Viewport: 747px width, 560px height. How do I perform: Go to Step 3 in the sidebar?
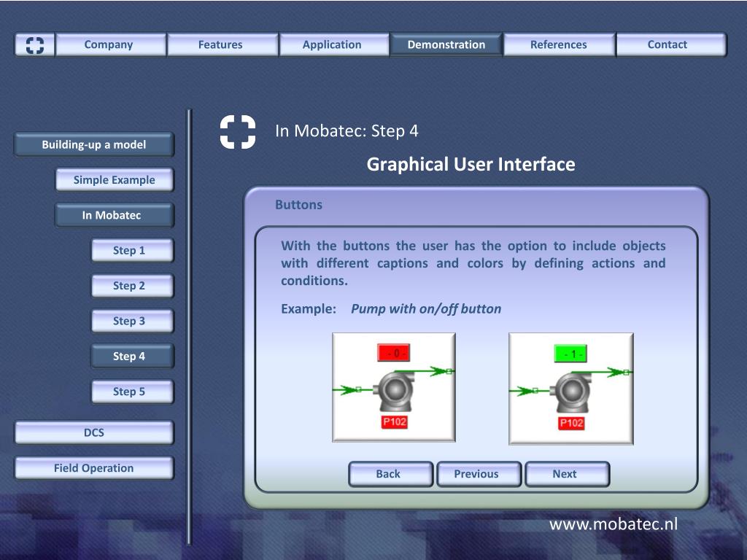click(133, 321)
